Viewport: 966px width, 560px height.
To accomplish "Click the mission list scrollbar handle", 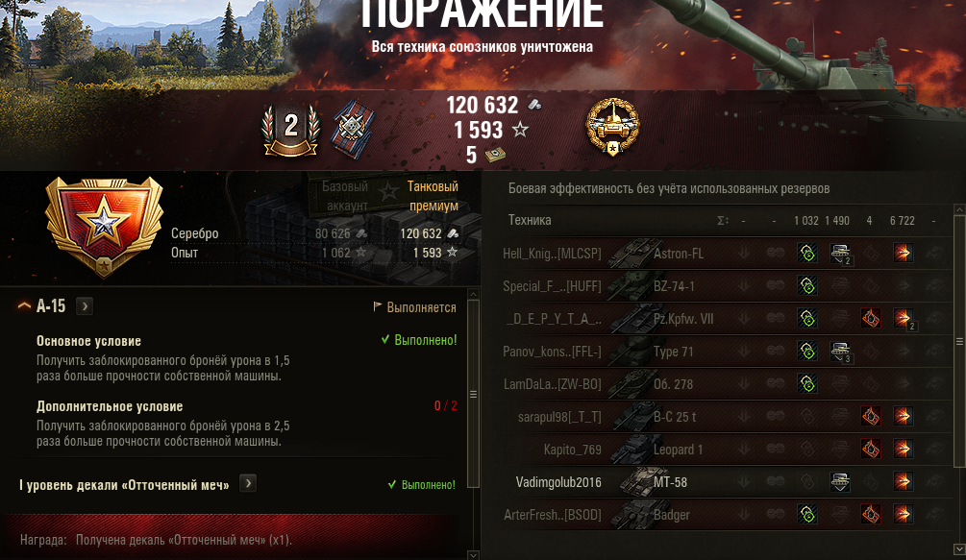I will (473, 394).
